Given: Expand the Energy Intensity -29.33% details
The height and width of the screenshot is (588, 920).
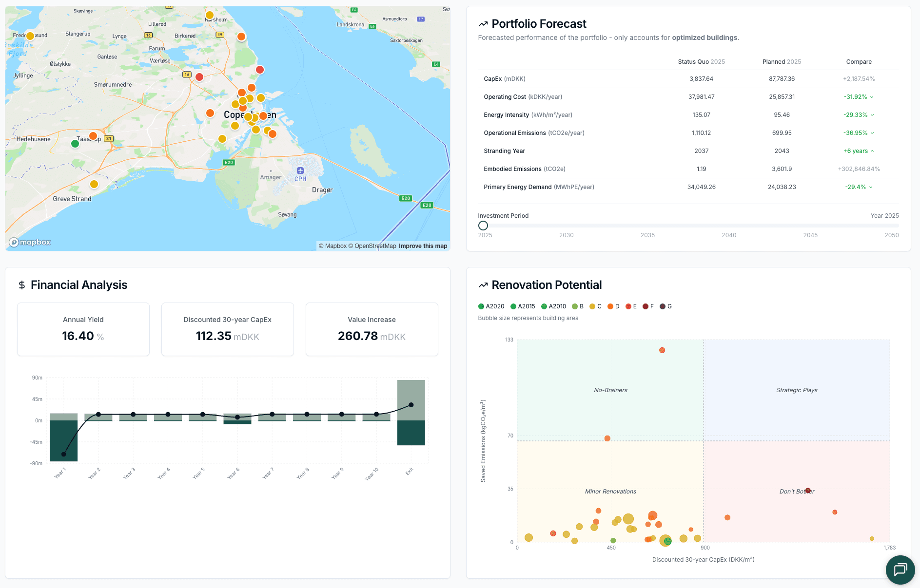Looking at the screenshot, I should click(x=873, y=115).
